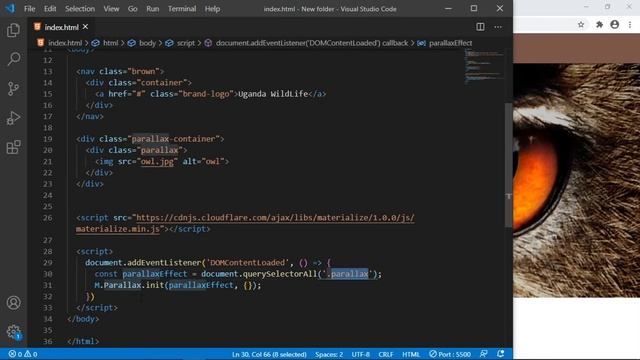Click the nav class "brown" on line 13
This screenshot has height=360, width=640.
pos(143,71)
